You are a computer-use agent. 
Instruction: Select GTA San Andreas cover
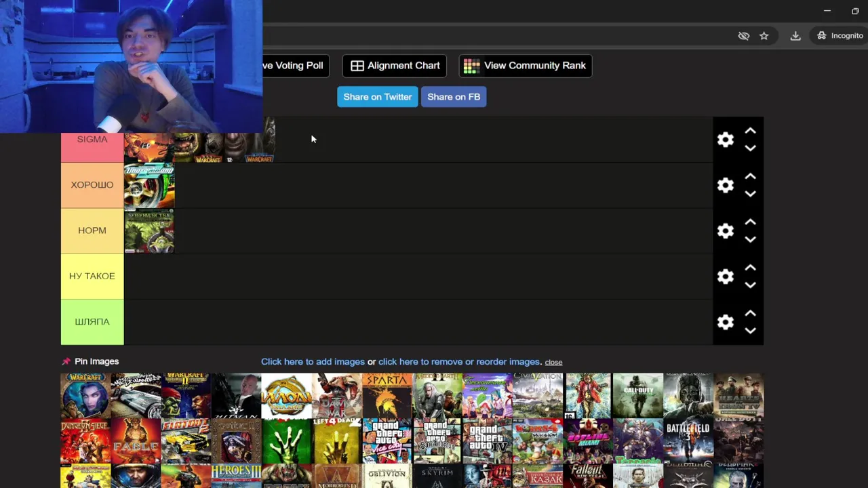click(437, 441)
